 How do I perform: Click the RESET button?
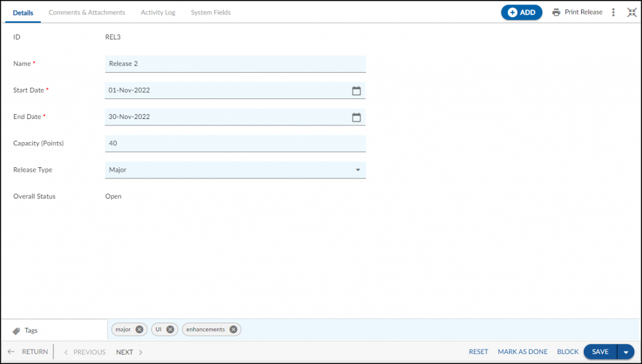(x=478, y=351)
